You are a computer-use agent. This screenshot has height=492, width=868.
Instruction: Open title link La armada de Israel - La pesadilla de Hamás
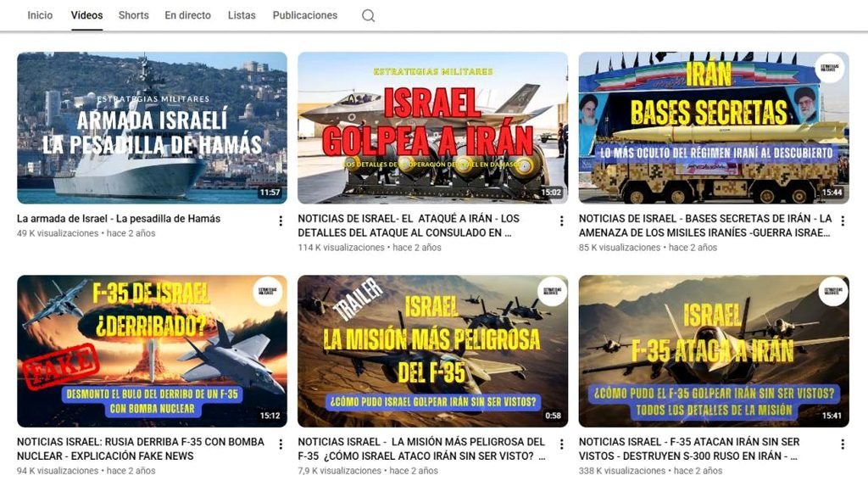(119, 219)
